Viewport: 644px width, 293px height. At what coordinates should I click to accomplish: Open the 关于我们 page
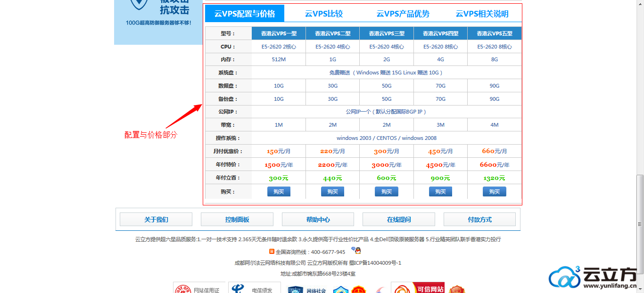(x=156, y=220)
